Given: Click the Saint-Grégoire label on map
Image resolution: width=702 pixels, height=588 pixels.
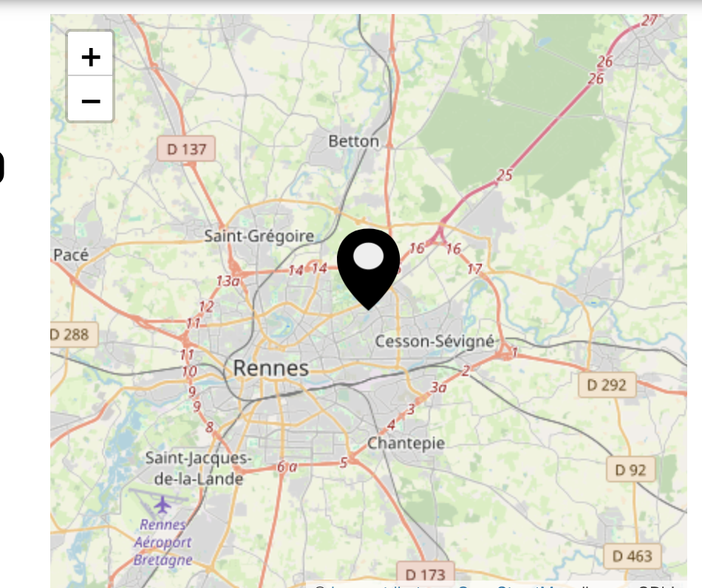Looking at the screenshot, I should (259, 236).
